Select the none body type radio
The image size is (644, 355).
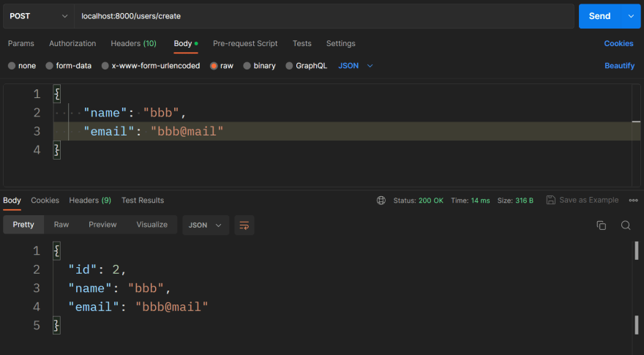[12, 66]
